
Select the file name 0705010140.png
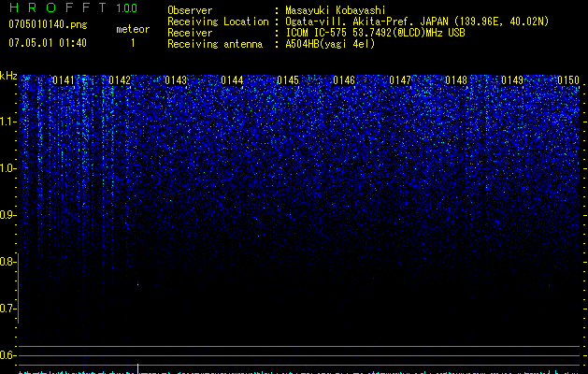pos(48,24)
